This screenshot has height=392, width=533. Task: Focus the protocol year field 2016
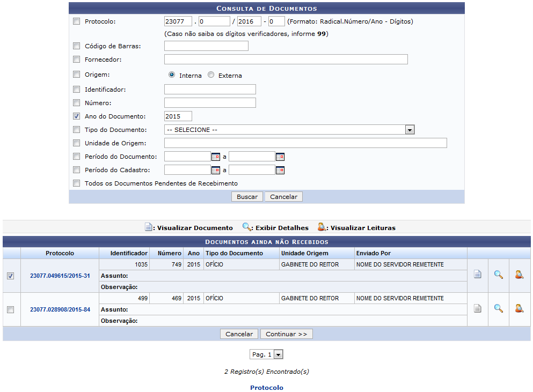249,21
